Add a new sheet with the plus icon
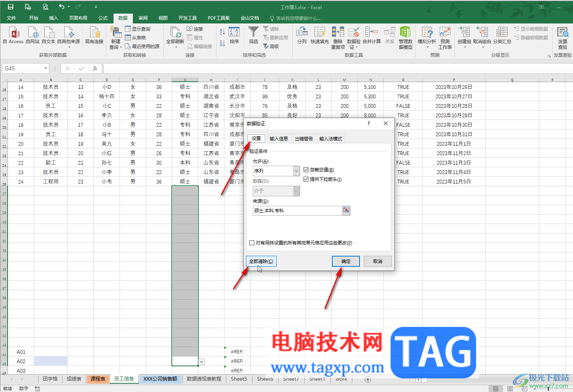Image resolution: width=573 pixels, height=392 pixels. 367,380
